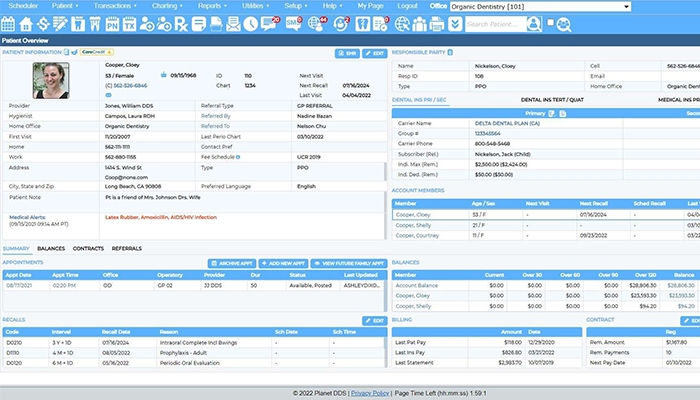Open the PN progress notes icon
The height and width of the screenshot is (400, 700).
point(111,24)
